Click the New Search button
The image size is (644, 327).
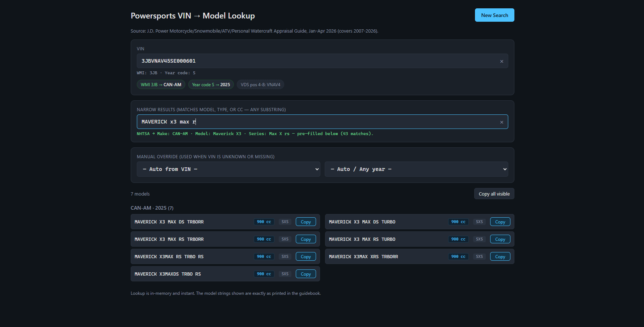494,15
